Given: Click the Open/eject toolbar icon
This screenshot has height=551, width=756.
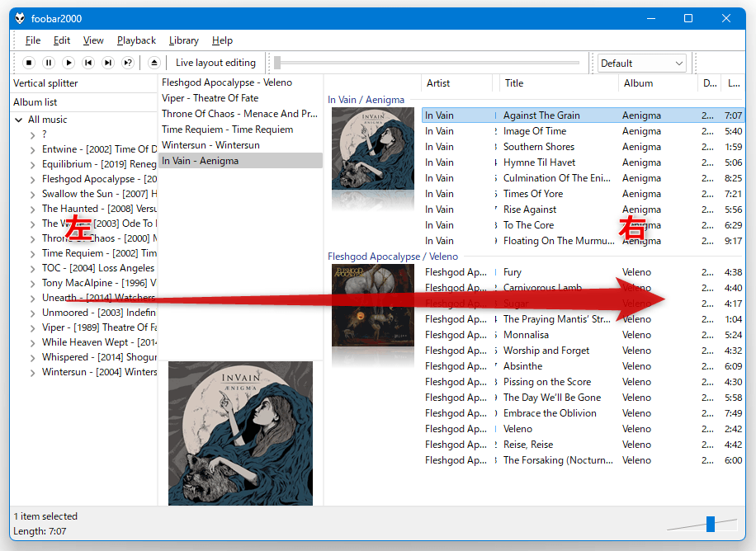Looking at the screenshot, I should point(154,63).
